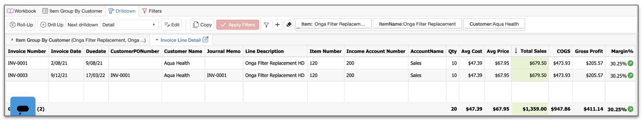This screenshot has width=644, height=122.
Task: Select the ItemName: Onga Filter Replacement filter chip
Action: (x=417, y=24)
